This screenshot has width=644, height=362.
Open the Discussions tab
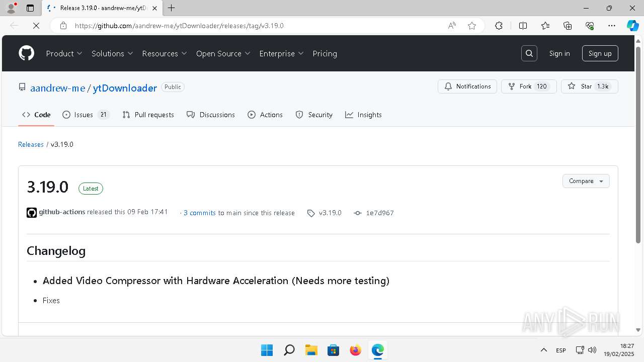(211, 115)
